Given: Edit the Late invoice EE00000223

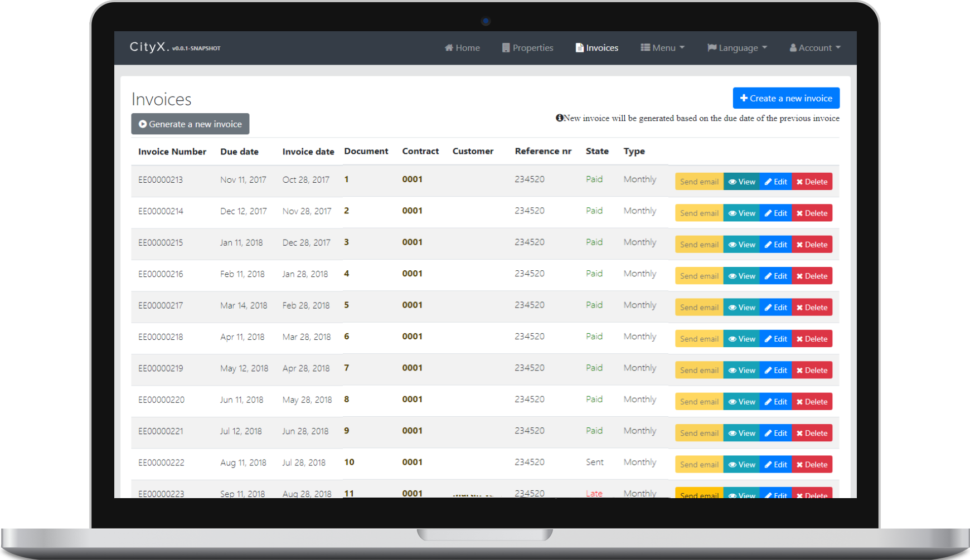Looking at the screenshot, I should click(775, 494).
